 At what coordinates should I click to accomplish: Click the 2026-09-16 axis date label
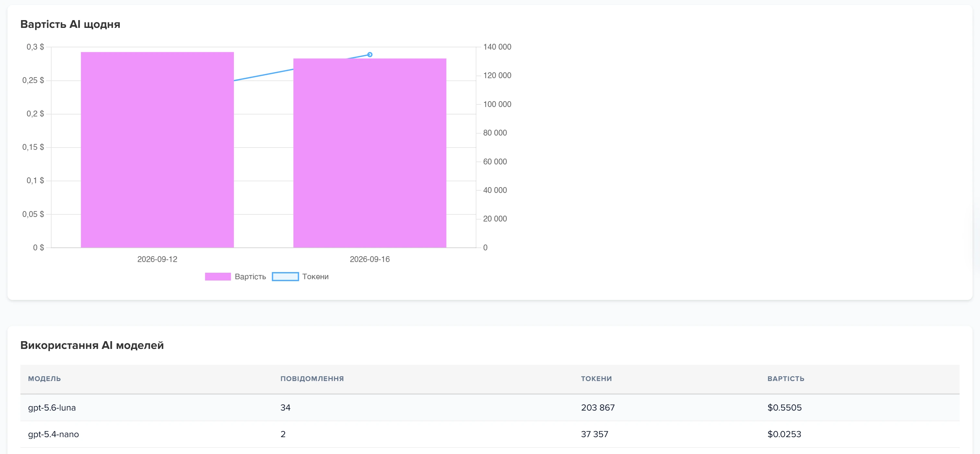click(x=369, y=259)
